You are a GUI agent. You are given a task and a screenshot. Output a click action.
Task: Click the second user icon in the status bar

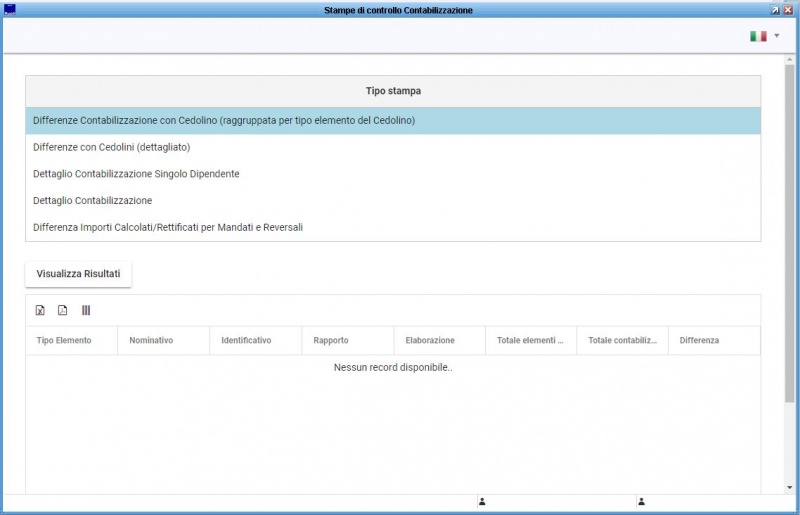pyautogui.click(x=641, y=502)
